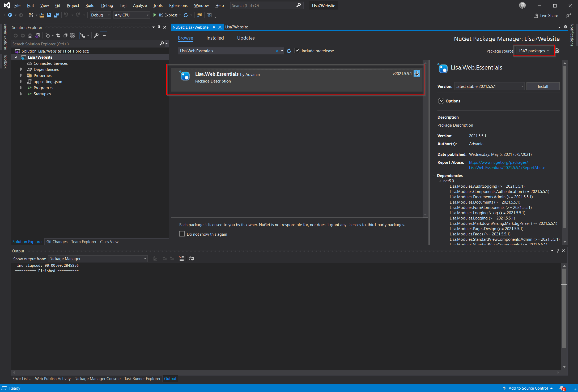Click Add to Source Control

tap(528, 388)
